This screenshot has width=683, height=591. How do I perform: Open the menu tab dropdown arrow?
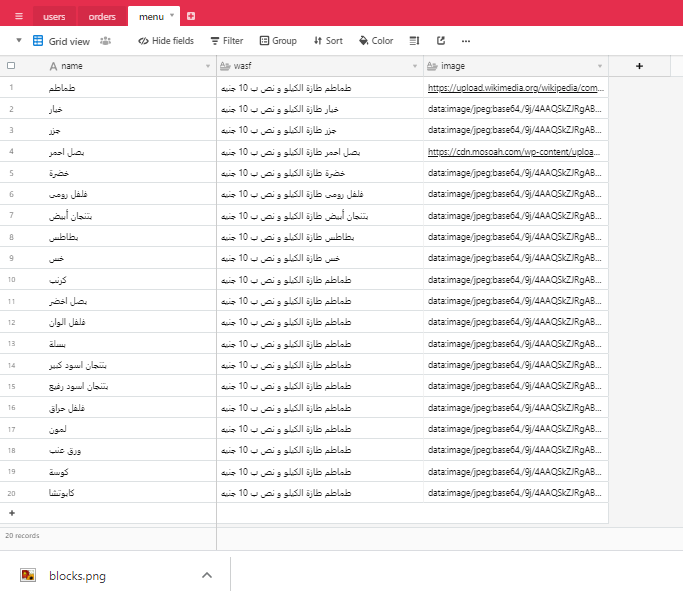[x=172, y=15]
